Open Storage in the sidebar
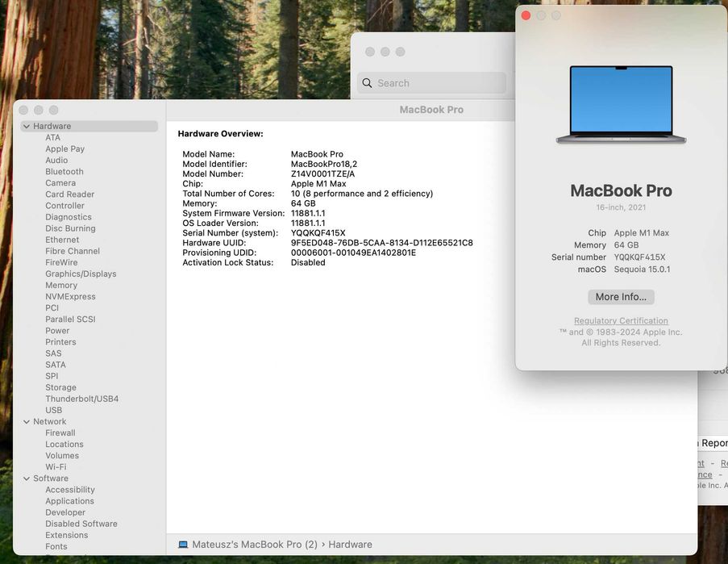This screenshot has height=564, width=728. click(x=60, y=387)
